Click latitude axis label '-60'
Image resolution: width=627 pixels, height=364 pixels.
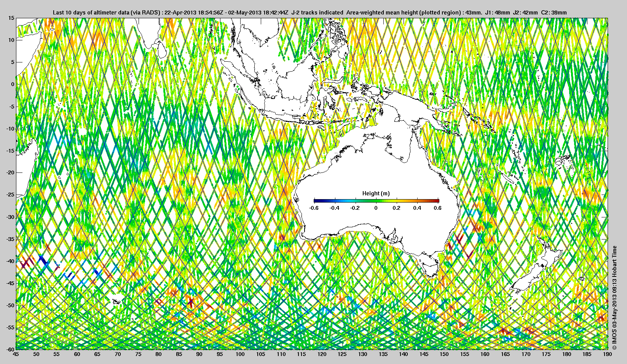(x=11, y=349)
